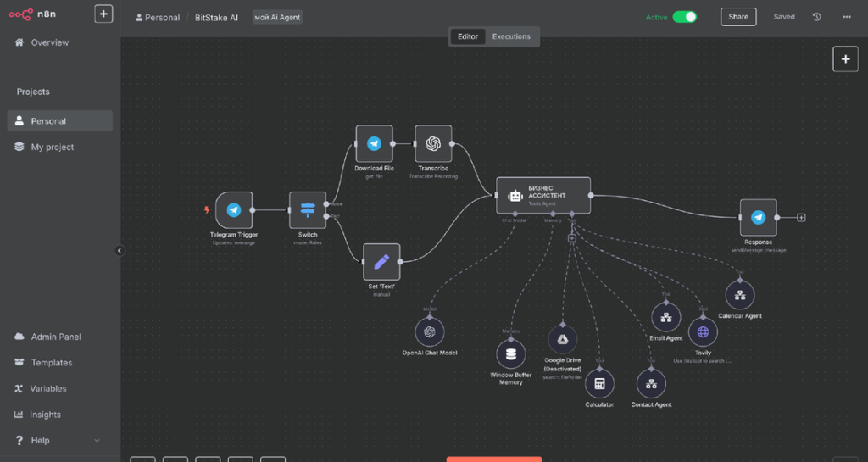Select the Calendar Agent node
Viewport: 868px width, 462px height.
740,295
